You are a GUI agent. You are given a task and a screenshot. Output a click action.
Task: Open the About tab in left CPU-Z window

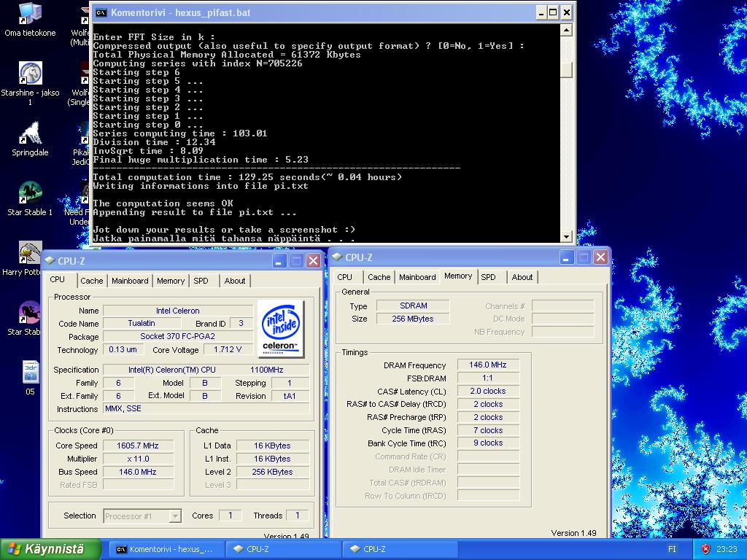coord(235,281)
